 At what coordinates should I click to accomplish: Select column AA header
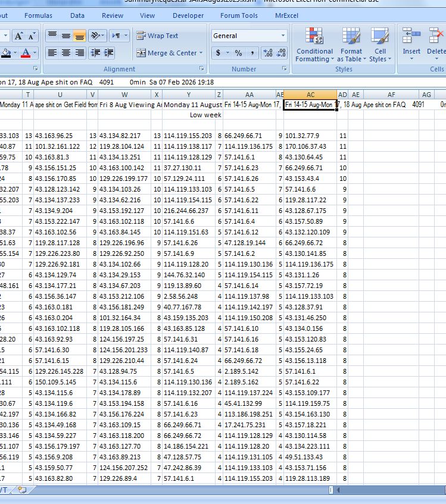pos(249,95)
